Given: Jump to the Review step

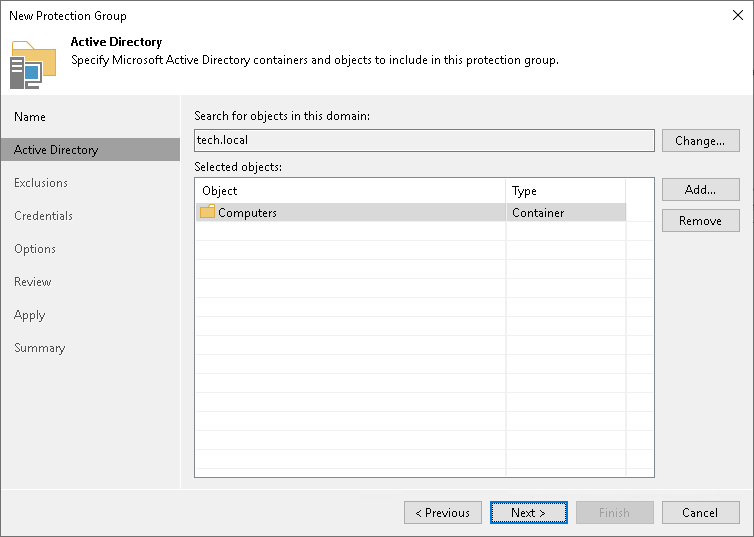Looking at the screenshot, I should click(33, 282).
